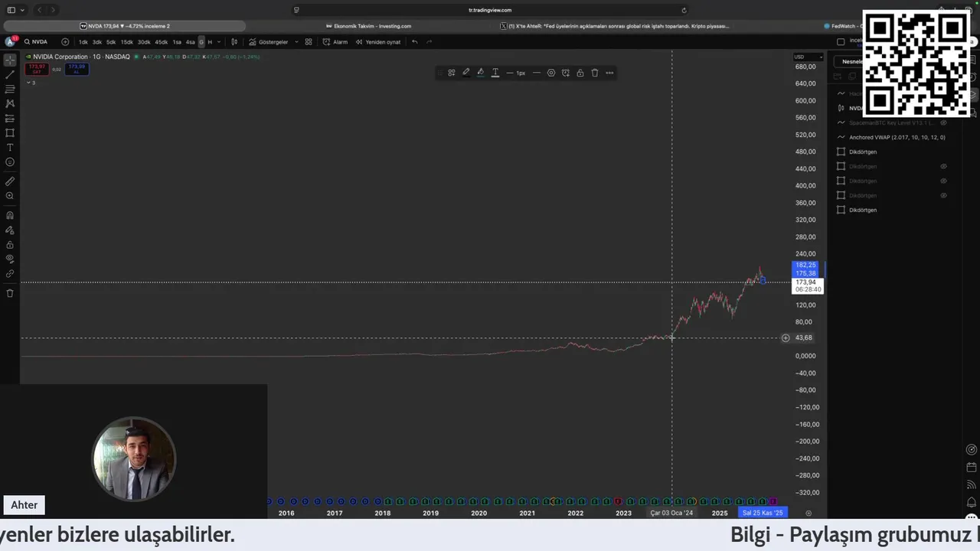Open the Fibonacci tools group
The height and width of the screenshot is (551, 980).
10,89
